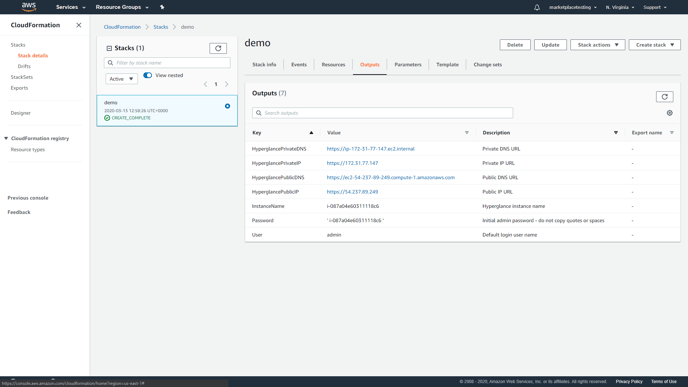The height and width of the screenshot is (387, 688).
Task: Switch to the Template tab
Action: (447, 64)
